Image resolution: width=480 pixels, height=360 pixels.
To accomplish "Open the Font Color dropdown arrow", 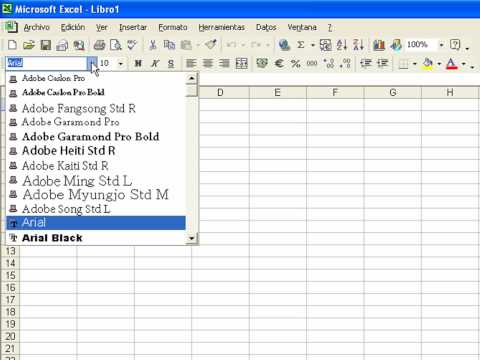I will [x=464, y=63].
